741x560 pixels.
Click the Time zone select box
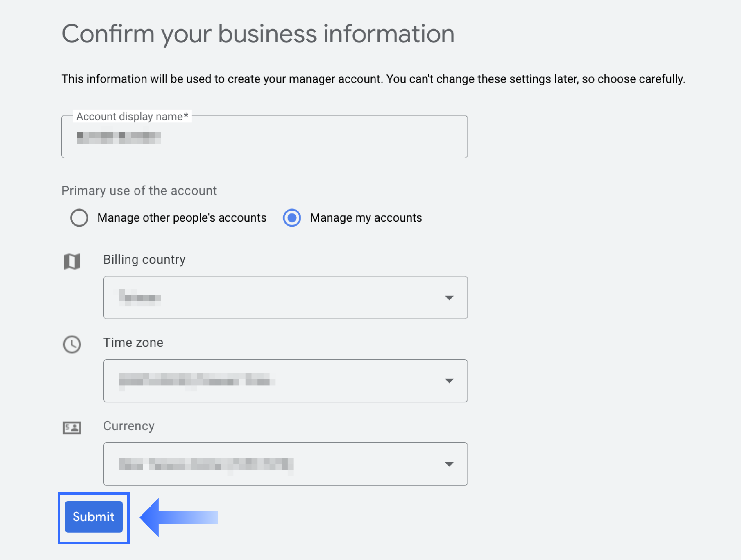coord(285,381)
